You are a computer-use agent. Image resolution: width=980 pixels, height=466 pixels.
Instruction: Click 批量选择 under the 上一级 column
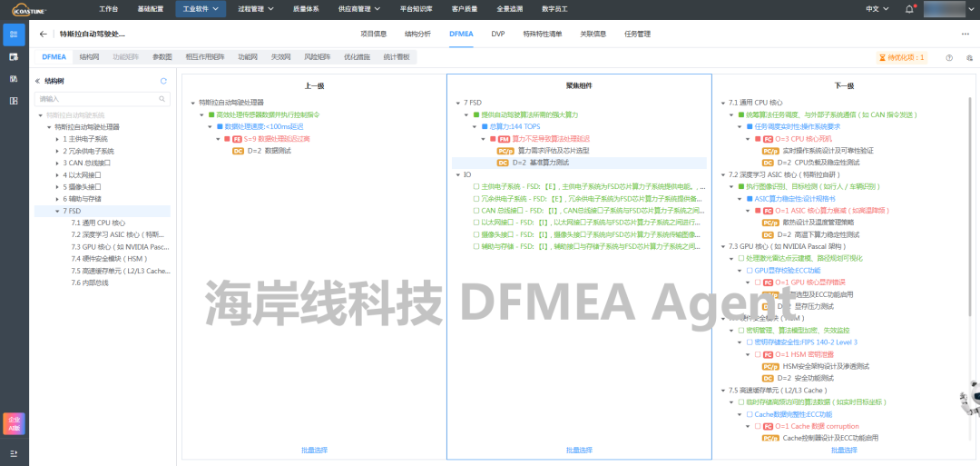pos(314,450)
